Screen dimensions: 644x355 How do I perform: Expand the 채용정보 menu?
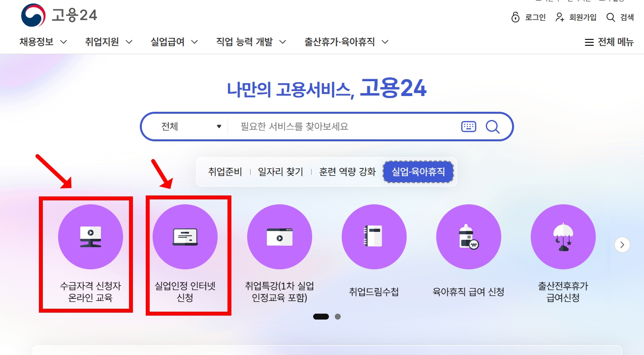(43, 42)
